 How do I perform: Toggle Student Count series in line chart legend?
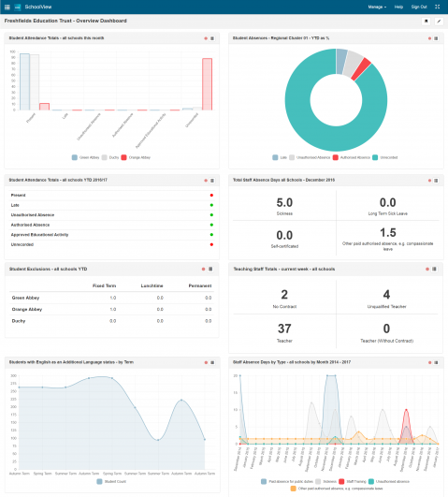tap(111, 481)
